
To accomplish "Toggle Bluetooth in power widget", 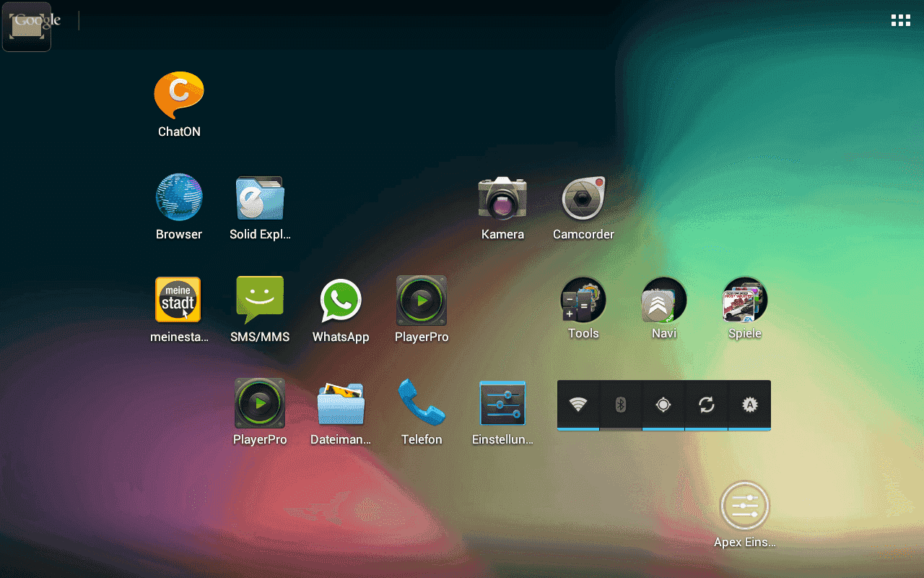I will coord(621,405).
